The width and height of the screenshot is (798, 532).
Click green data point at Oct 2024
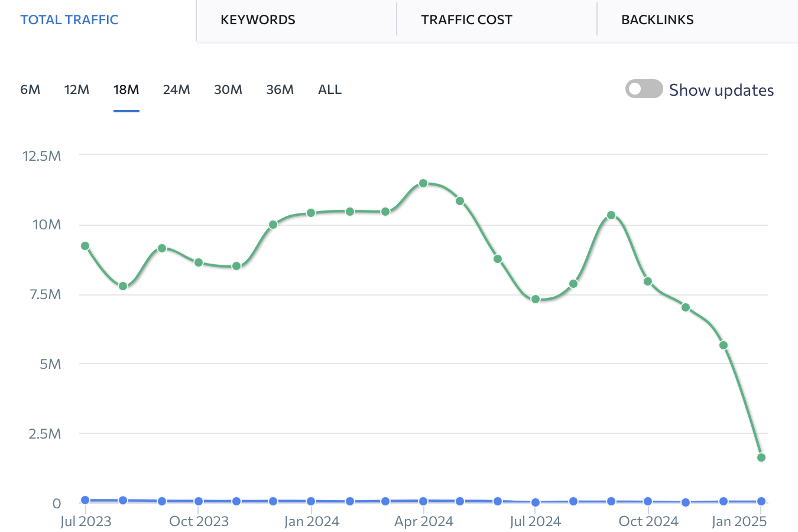coord(648,281)
